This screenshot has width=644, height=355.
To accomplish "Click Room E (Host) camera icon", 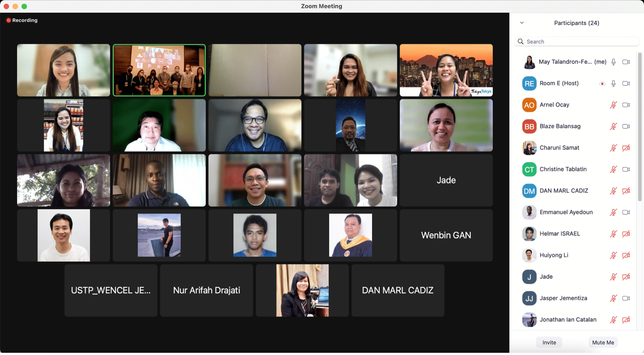I will [626, 83].
